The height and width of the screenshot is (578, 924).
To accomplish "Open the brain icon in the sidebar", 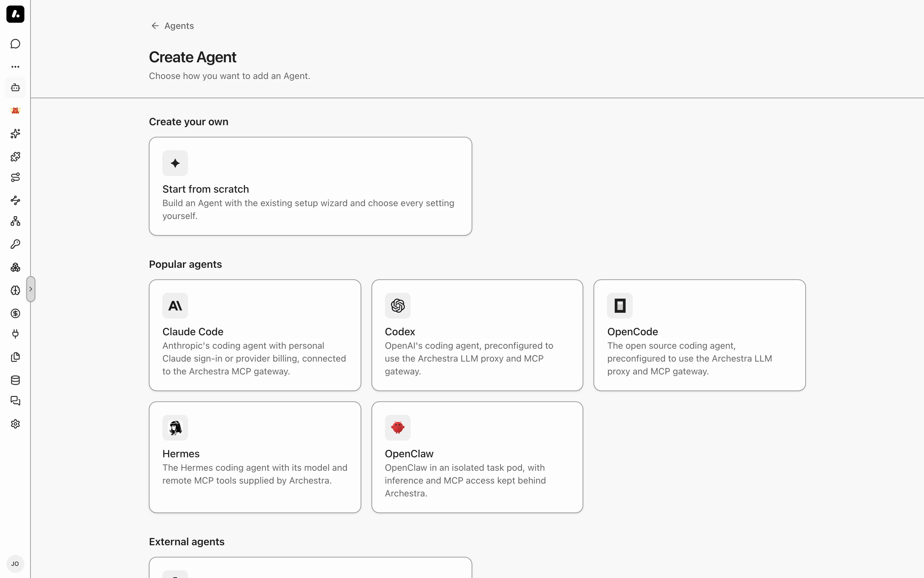I will (15, 290).
